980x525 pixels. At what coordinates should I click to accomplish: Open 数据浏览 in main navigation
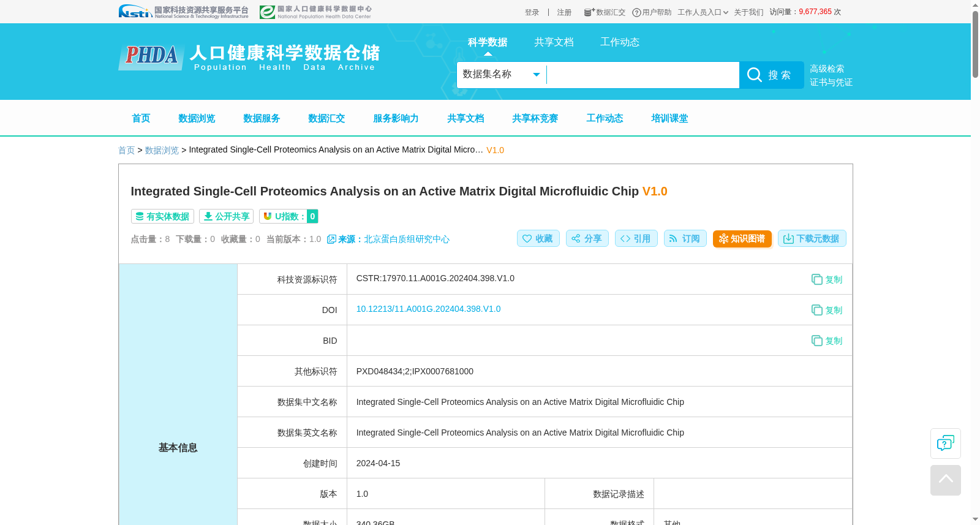coord(197,118)
